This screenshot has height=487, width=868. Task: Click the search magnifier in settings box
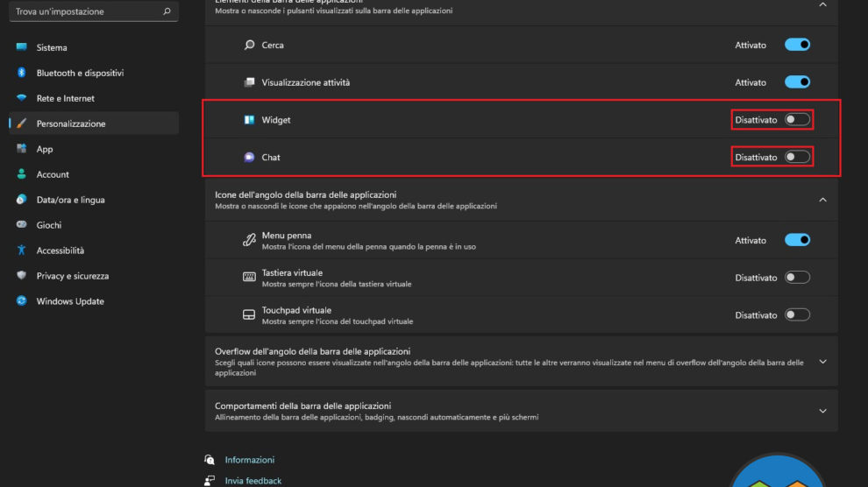point(166,11)
